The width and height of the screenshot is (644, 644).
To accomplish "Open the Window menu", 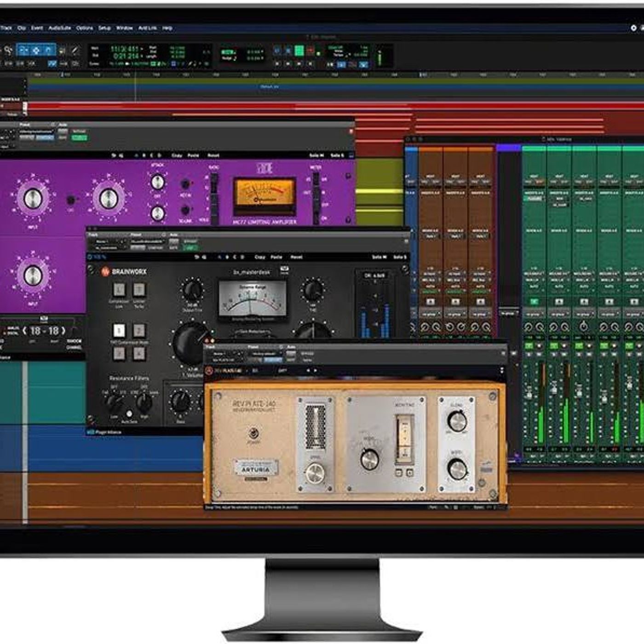I will pyautogui.click(x=124, y=28).
